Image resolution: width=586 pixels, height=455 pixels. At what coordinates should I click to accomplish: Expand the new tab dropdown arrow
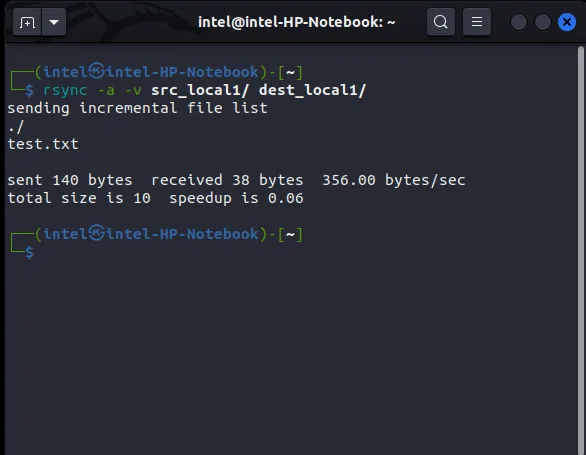[x=54, y=22]
